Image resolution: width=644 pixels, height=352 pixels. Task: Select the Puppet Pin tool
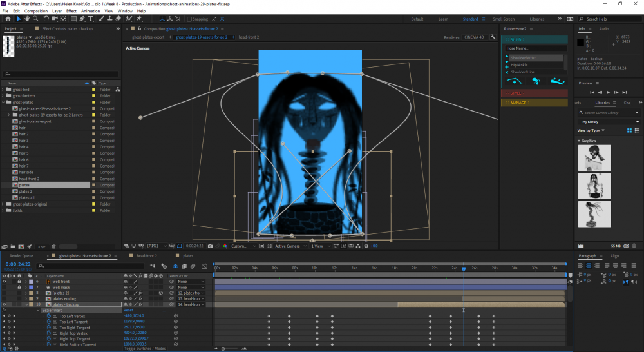[139, 19]
